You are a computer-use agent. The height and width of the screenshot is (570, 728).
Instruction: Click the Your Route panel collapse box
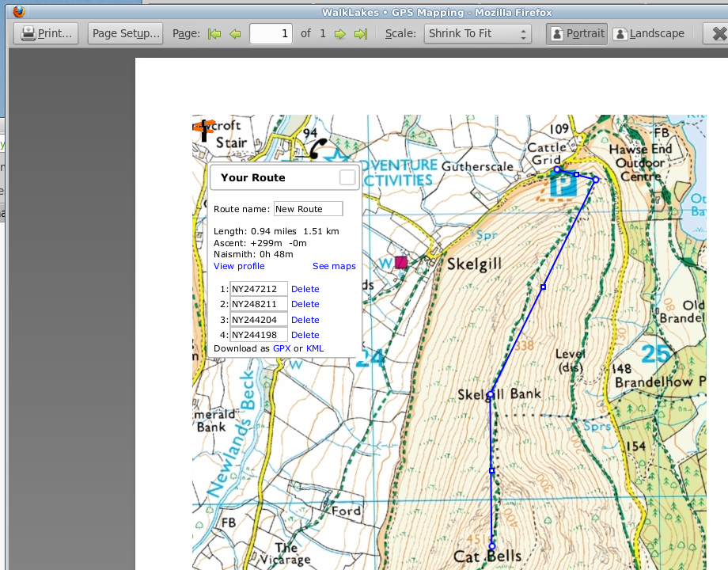coord(347,177)
